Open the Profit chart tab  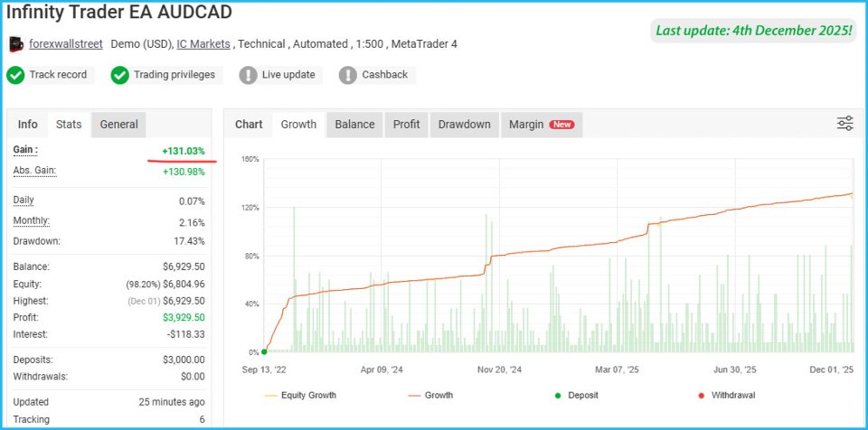pos(406,125)
